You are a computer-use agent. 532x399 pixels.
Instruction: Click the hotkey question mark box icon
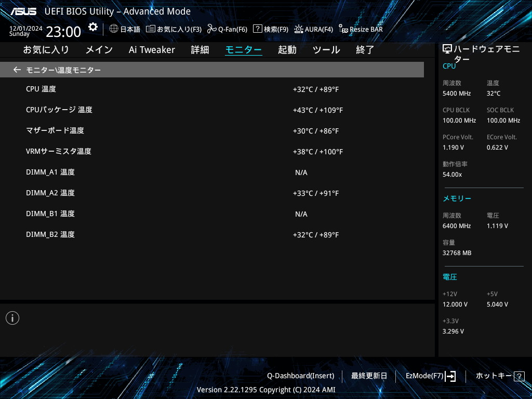(519, 376)
